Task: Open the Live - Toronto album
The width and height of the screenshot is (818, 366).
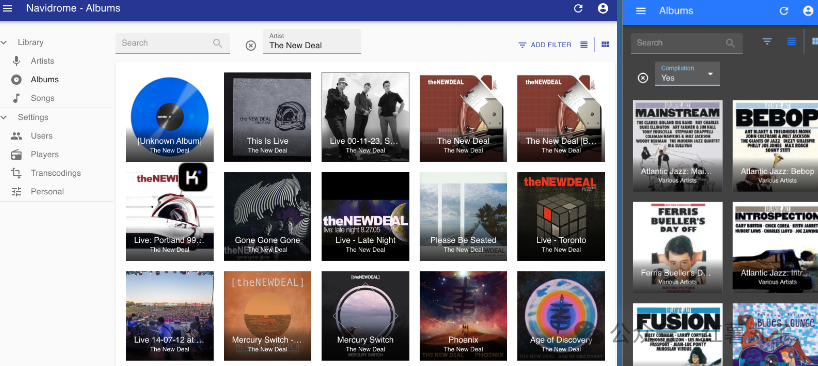Action: pos(561,216)
